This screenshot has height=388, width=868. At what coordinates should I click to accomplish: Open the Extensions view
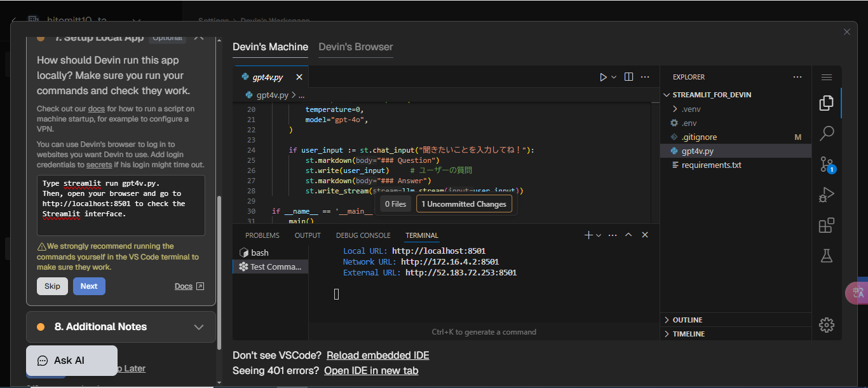(x=826, y=225)
